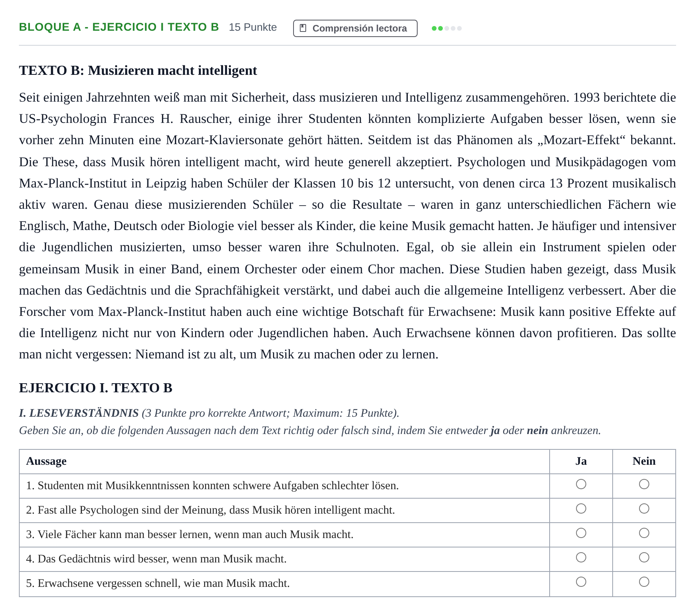Choose Nein for statement 3 about Fächer
Viewport: 695px width, 616px height.
(x=644, y=533)
